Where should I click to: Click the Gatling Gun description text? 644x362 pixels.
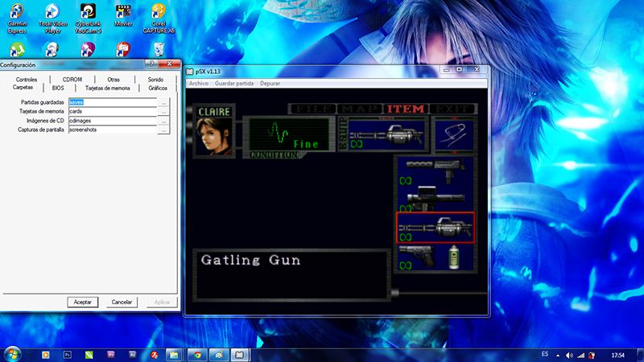(250, 260)
